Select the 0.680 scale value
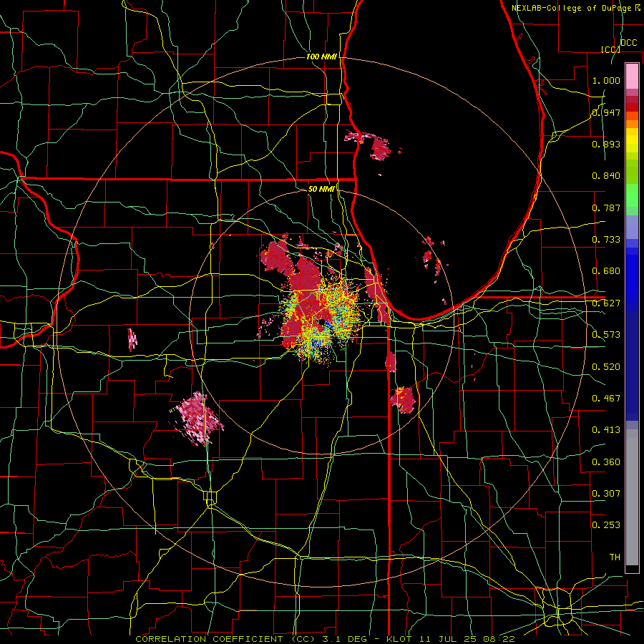This screenshot has height=644, width=644. coord(606,271)
